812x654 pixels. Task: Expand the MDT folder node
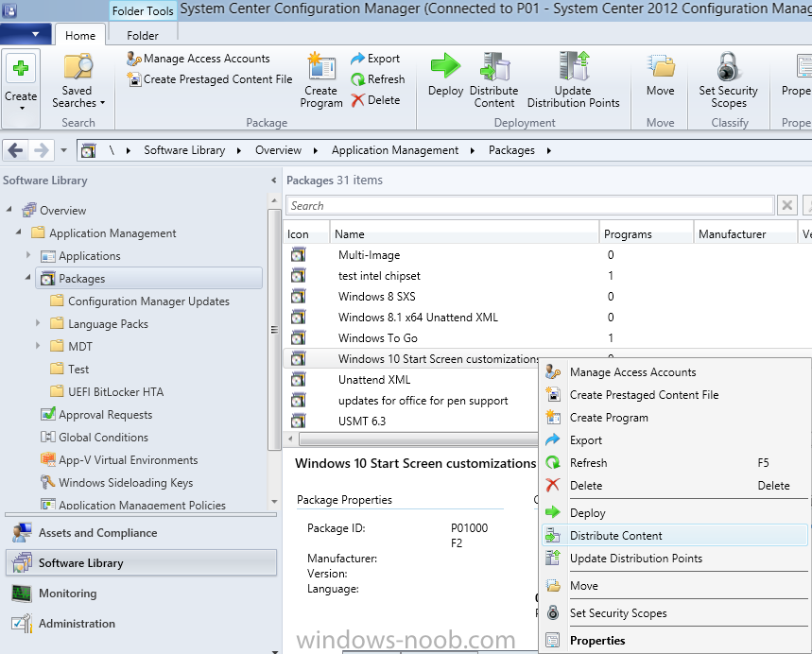[x=38, y=346]
